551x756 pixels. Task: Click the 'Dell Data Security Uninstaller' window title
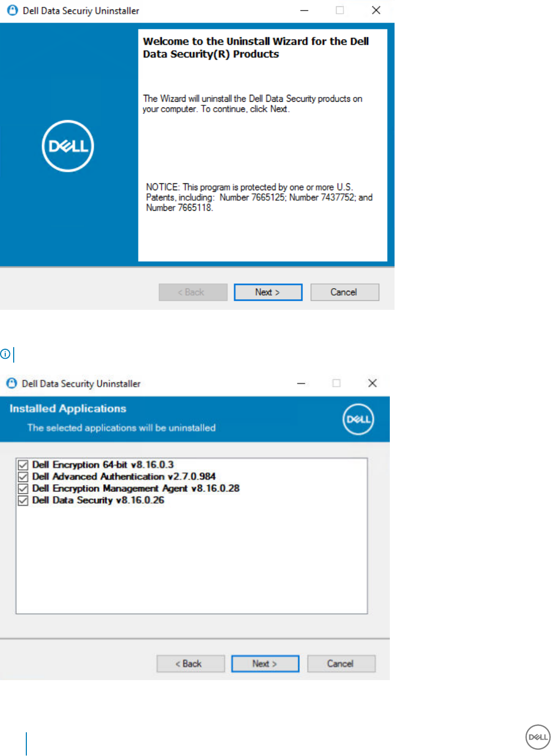pyautogui.click(x=81, y=384)
